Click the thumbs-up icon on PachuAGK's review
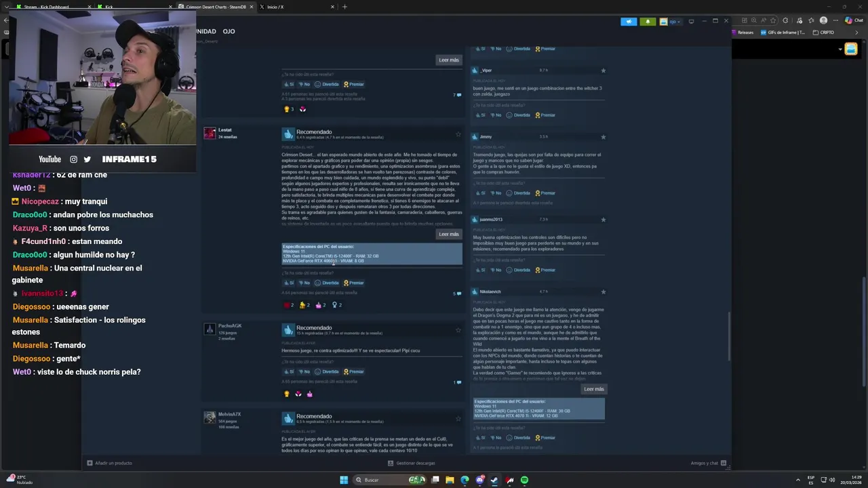 288,330
